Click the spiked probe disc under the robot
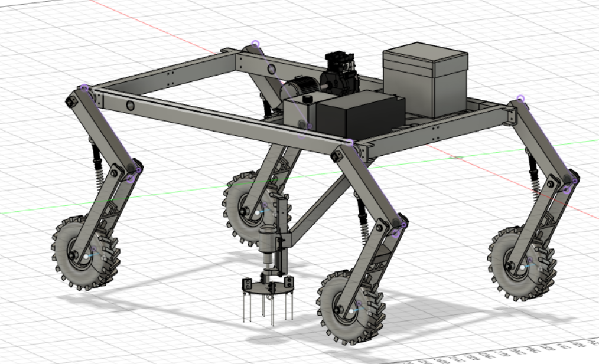599x364 pixels. tap(268, 287)
